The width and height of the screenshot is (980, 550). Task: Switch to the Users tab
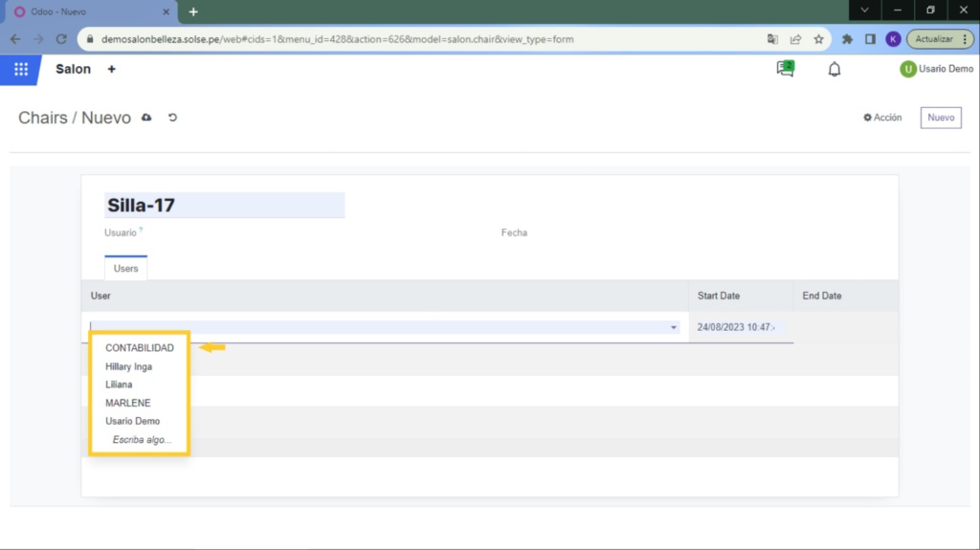(x=125, y=269)
